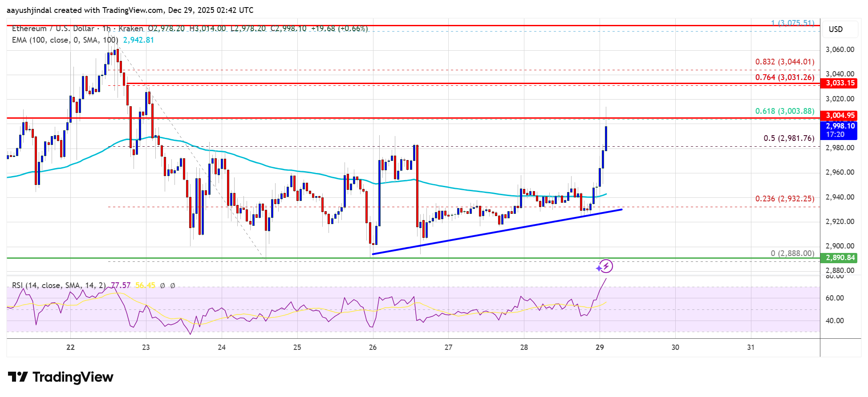Image resolution: width=868 pixels, height=397 pixels.
Task: Click the RSI value 77.57 in legend
Action: pyautogui.click(x=121, y=285)
